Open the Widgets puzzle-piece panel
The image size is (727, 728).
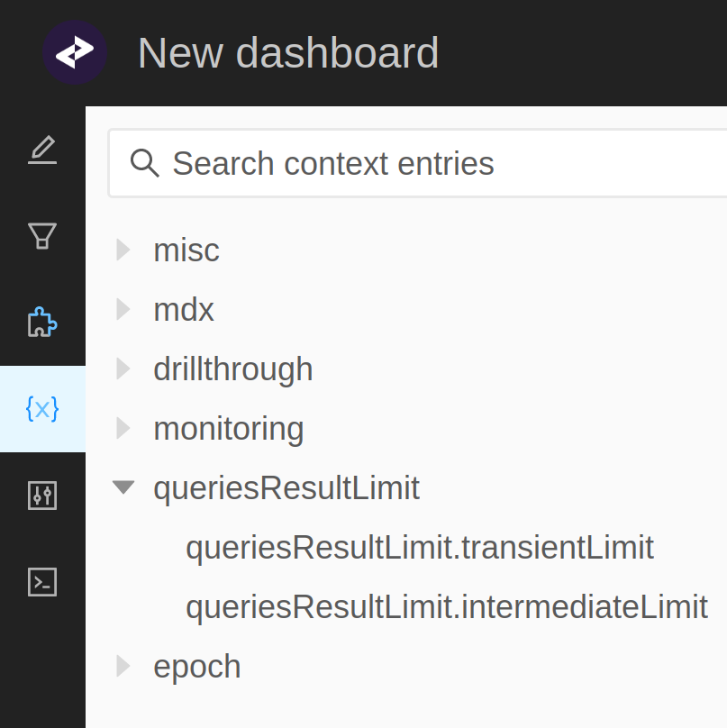click(42, 322)
